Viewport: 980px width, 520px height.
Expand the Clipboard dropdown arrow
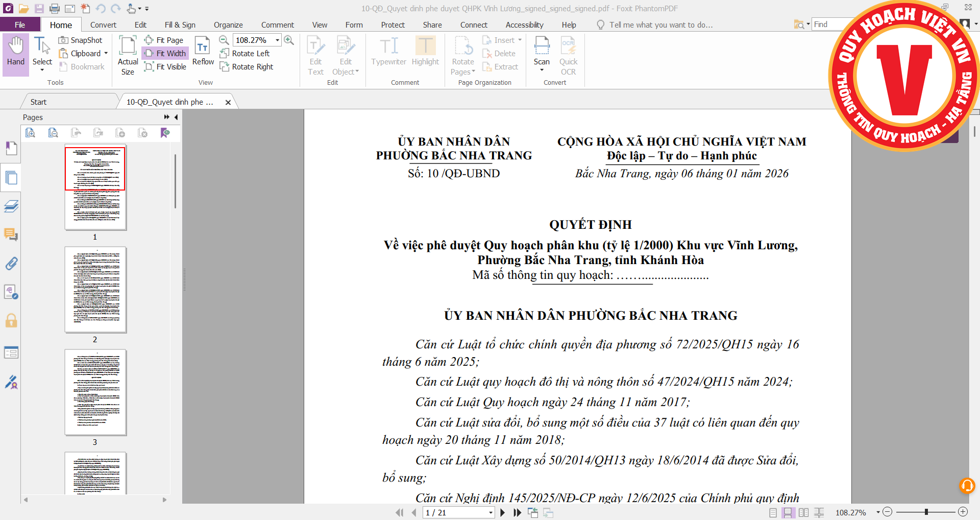pos(106,53)
